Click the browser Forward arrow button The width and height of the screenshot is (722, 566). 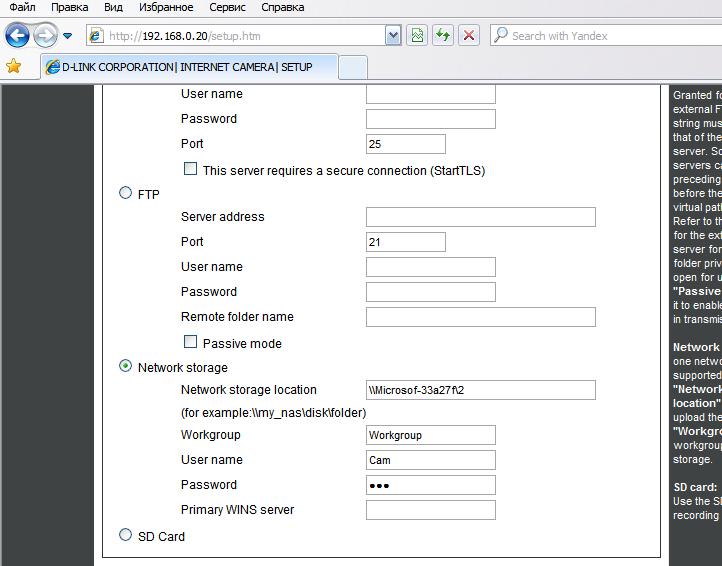45,36
